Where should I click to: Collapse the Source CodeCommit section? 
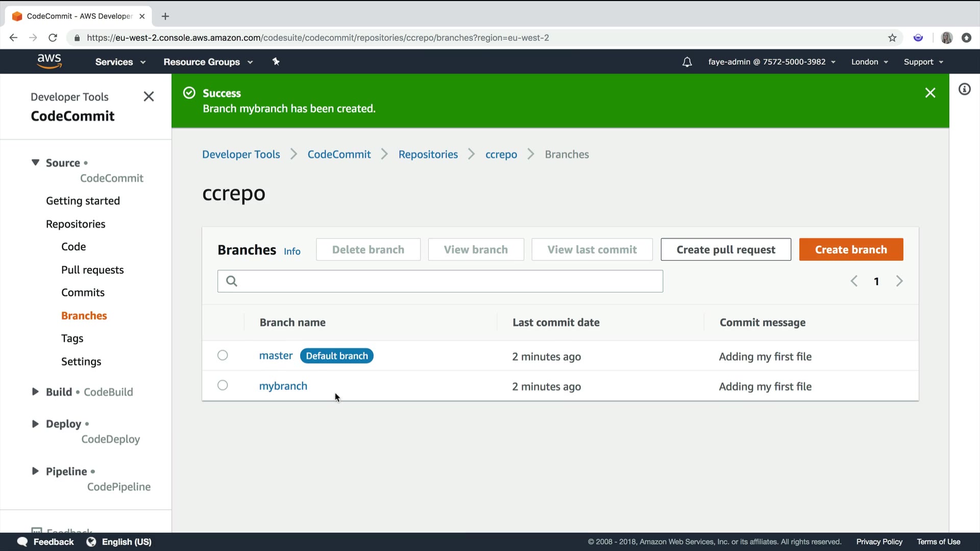click(x=35, y=163)
